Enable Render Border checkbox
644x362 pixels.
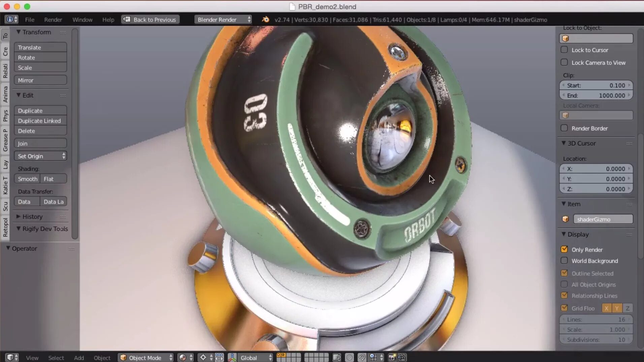[564, 128]
